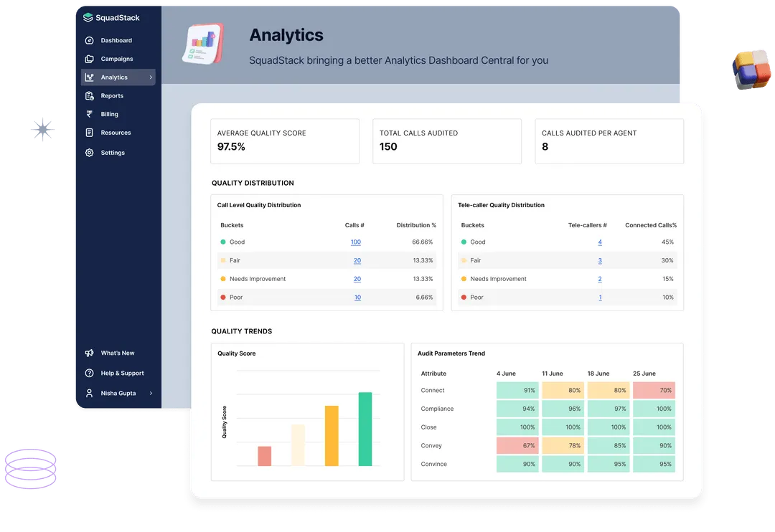Click the Settings gear icon

click(x=90, y=153)
